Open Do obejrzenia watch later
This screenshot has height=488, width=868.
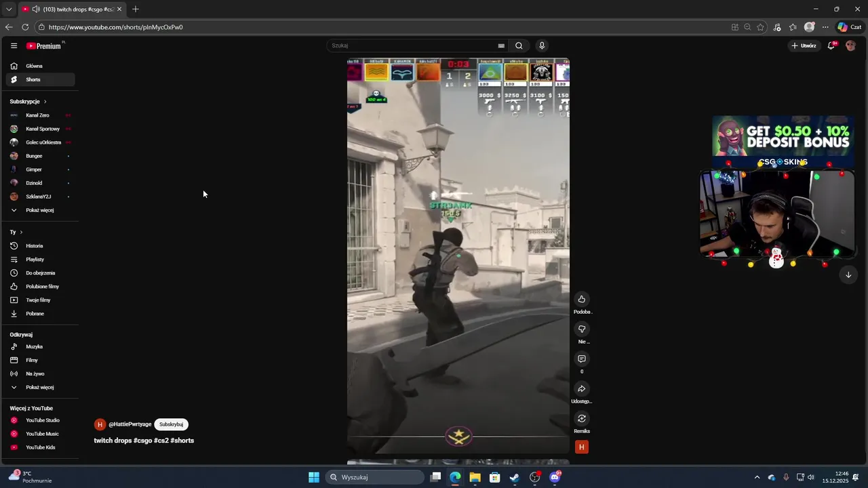(41, 272)
